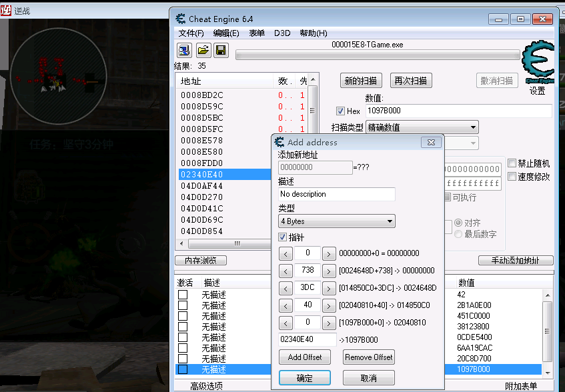Click Add Offset button

(x=304, y=357)
